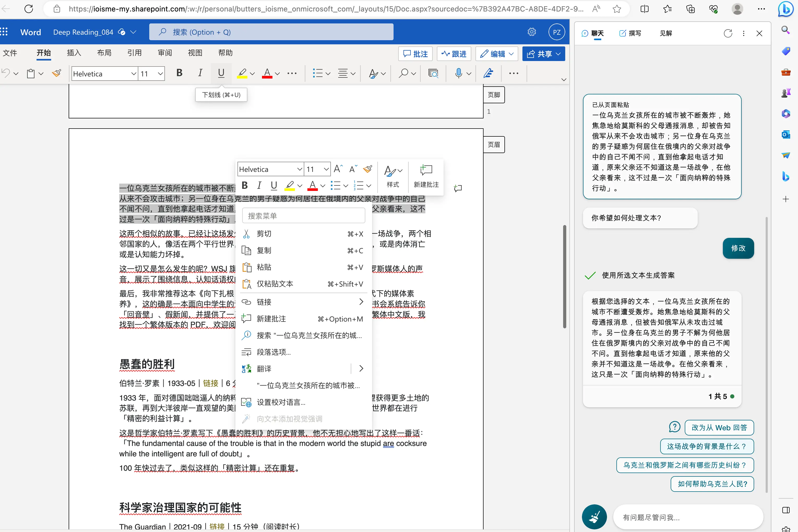The width and height of the screenshot is (798, 532).
Task: Toggle Italic in the floating mini toolbar
Action: click(x=259, y=186)
